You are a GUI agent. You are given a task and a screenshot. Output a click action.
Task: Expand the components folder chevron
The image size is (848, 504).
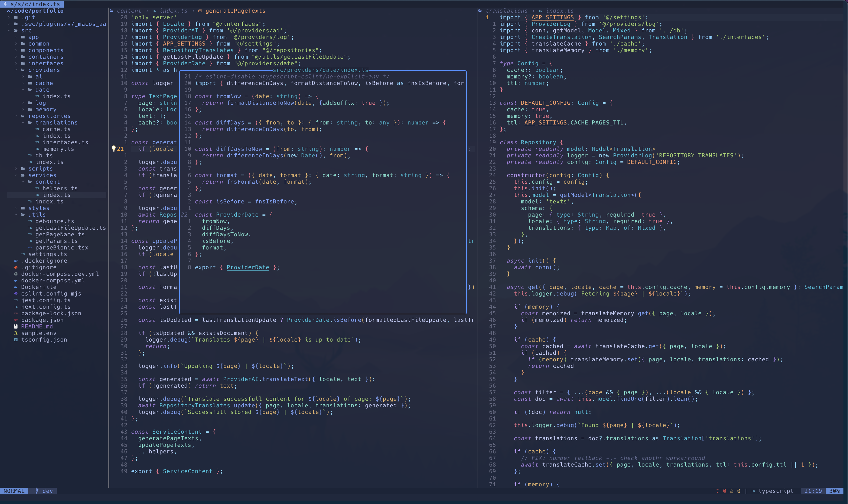pos(16,50)
